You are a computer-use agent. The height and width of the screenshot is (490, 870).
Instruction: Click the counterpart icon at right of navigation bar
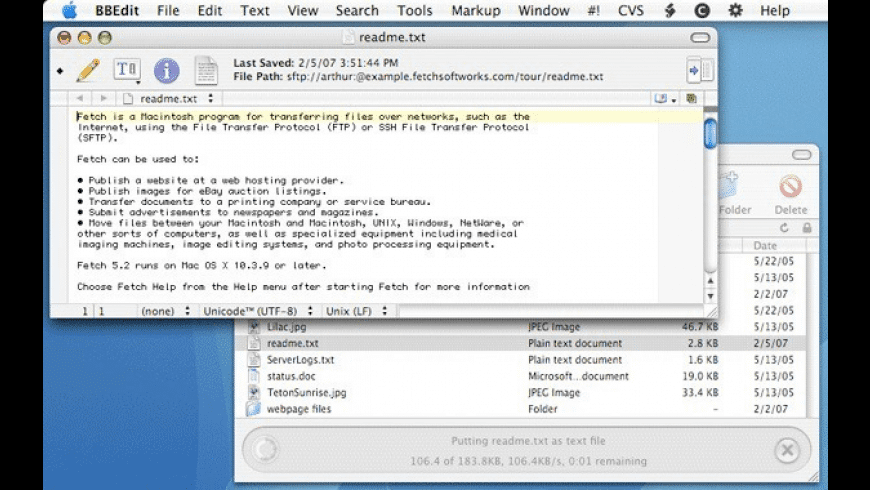[691, 99]
